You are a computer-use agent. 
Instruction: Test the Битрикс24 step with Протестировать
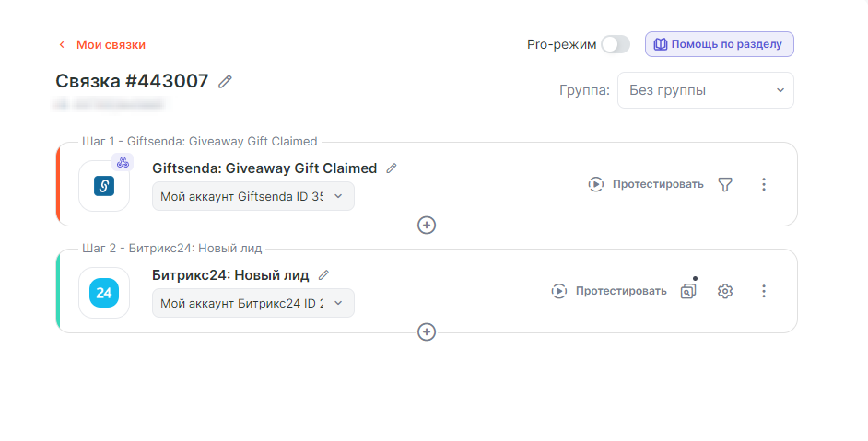point(609,291)
